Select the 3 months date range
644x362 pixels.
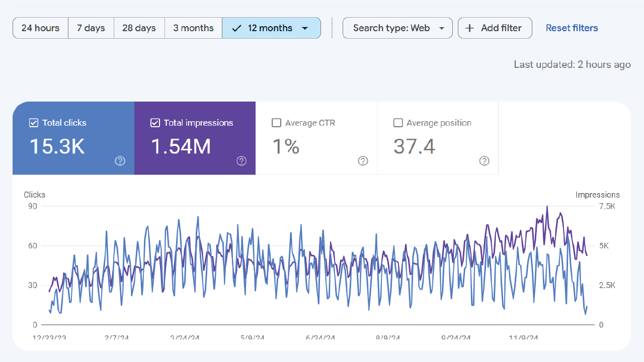pyautogui.click(x=194, y=28)
